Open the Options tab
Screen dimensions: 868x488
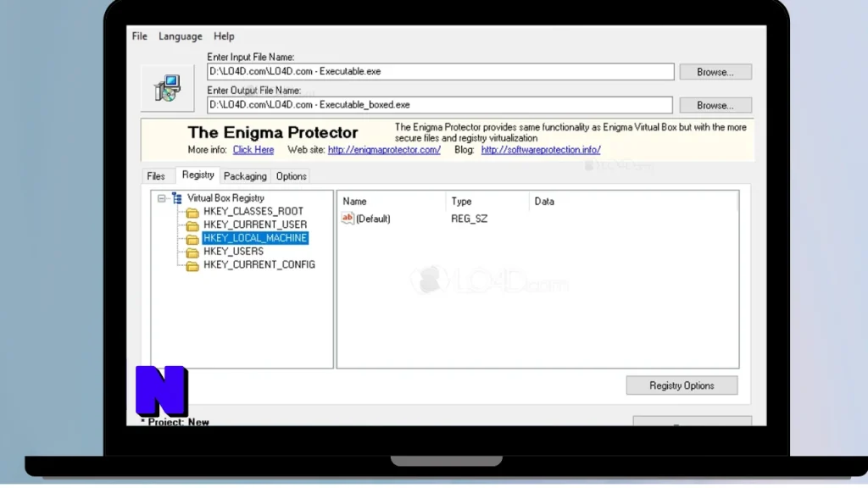click(x=292, y=176)
